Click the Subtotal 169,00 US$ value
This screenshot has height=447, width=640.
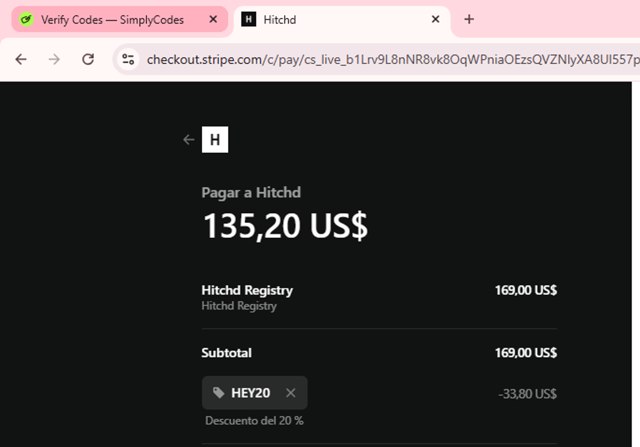(526, 353)
